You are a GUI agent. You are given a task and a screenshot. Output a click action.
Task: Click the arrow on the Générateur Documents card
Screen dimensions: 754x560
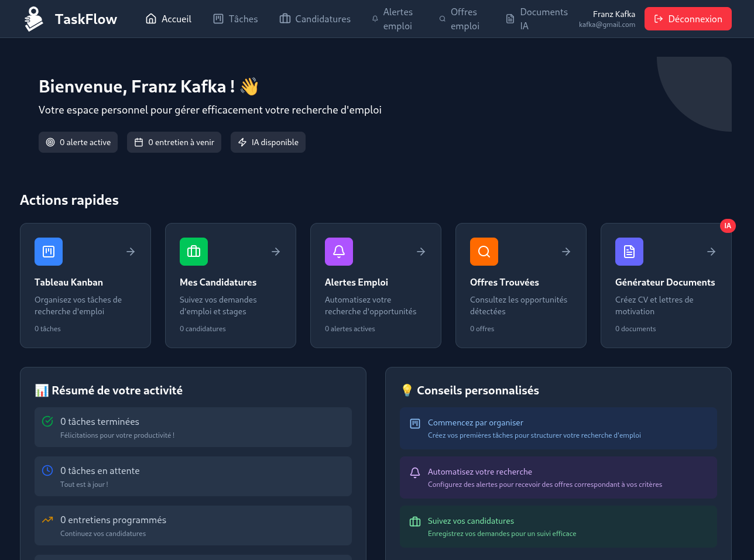[x=711, y=252]
